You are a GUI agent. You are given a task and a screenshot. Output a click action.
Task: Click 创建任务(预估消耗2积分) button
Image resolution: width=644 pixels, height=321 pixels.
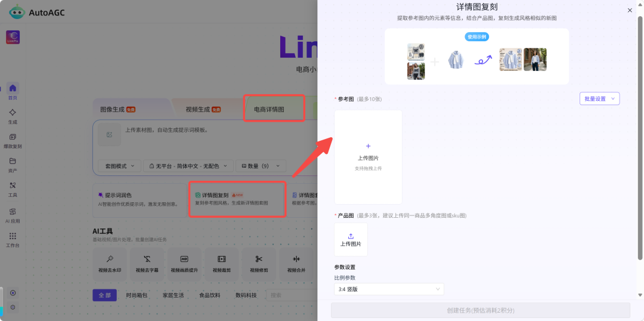(x=481, y=310)
